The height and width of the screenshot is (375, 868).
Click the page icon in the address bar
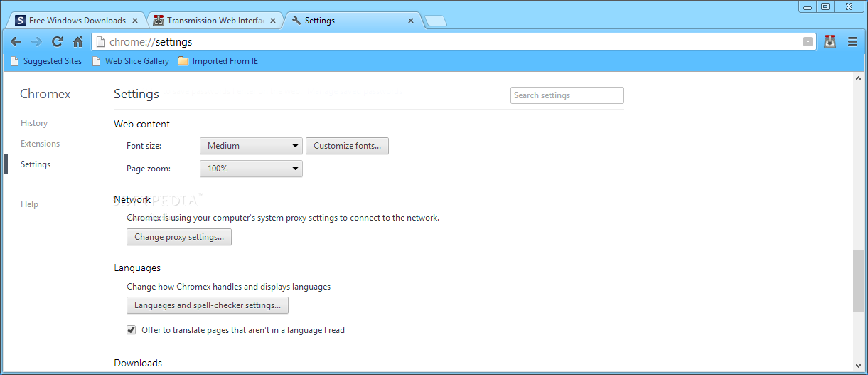point(100,42)
